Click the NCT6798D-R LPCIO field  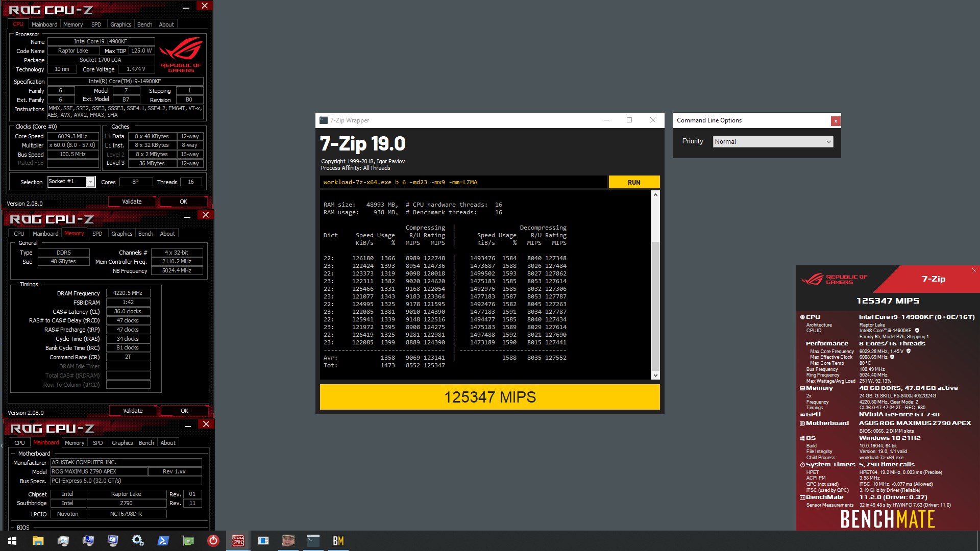[127, 514]
